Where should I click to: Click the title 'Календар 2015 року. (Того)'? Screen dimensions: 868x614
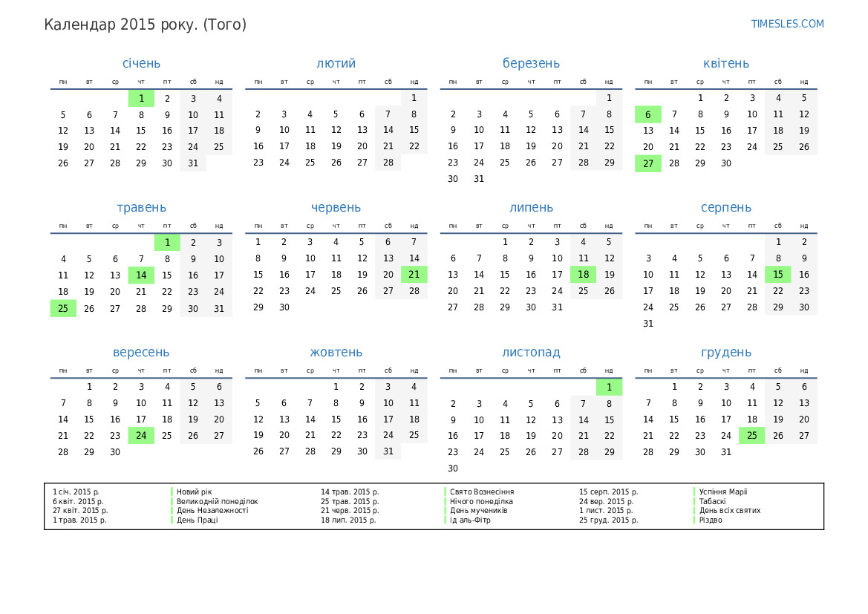click(145, 25)
